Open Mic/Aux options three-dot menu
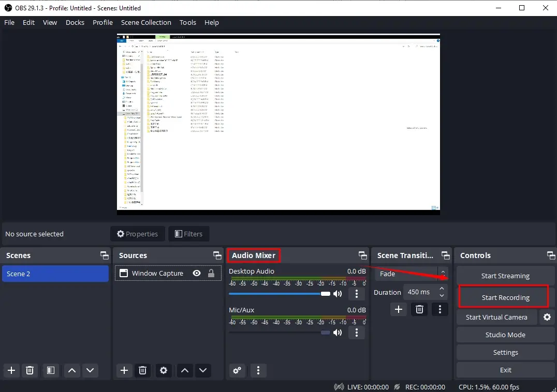 tap(357, 333)
